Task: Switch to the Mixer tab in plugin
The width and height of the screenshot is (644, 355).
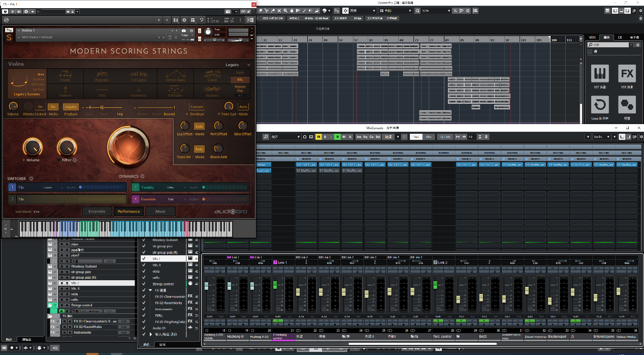Action: 160,212
